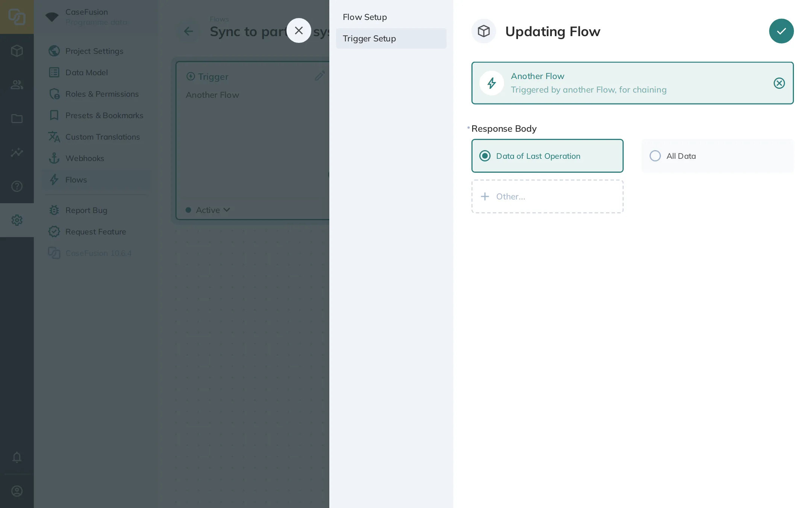Click the CaseFusion logo icon

17,17
